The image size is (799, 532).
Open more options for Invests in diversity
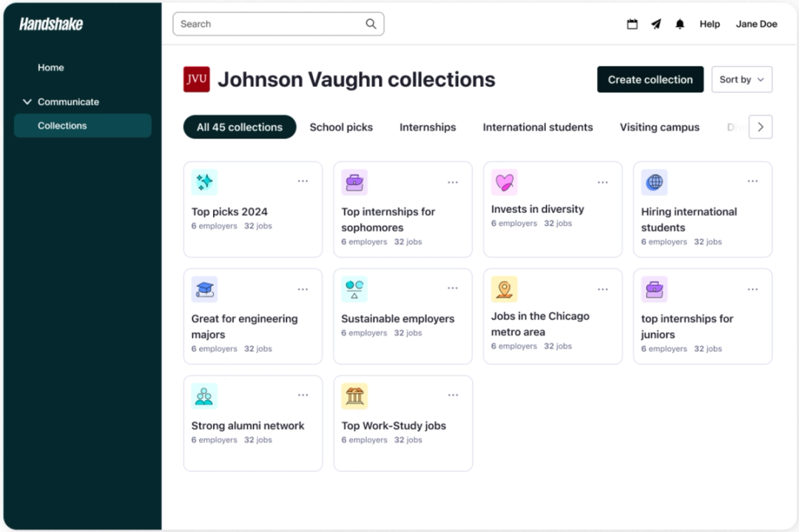[602, 182]
